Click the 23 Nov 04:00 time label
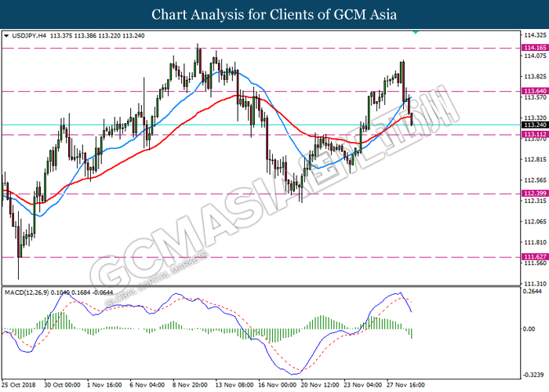 click(x=362, y=385)
